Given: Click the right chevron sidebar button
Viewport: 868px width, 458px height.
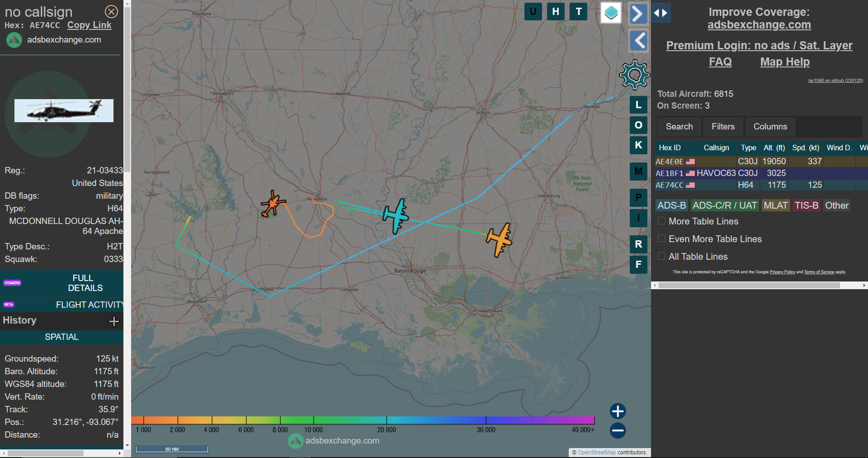Looking at the screenshot, I should tap(638, 14).
